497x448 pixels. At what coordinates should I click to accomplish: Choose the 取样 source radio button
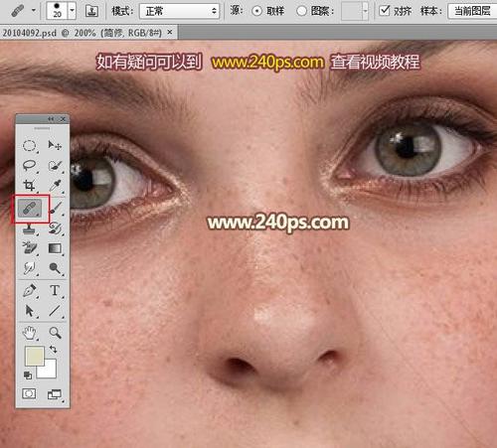point(256,11)
